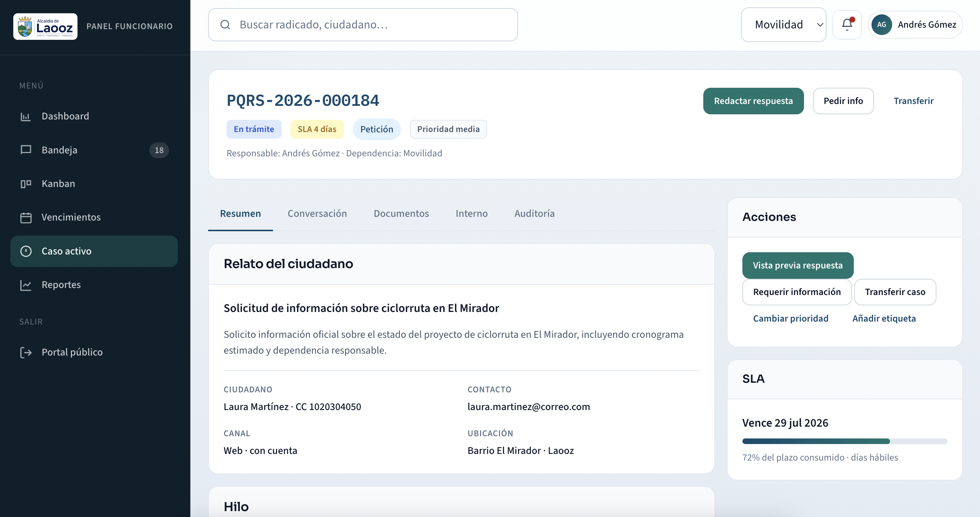Click the Prioridad media chip
Viewport: 980px width, 517px height.
tap(448, 129)
